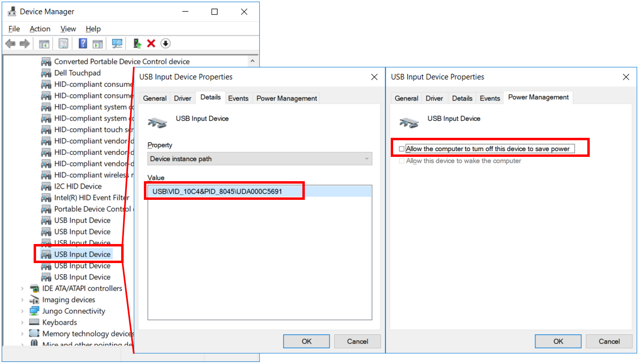
Task: Switch to Events tab in Details dialog
Action: tap(238, 98)
